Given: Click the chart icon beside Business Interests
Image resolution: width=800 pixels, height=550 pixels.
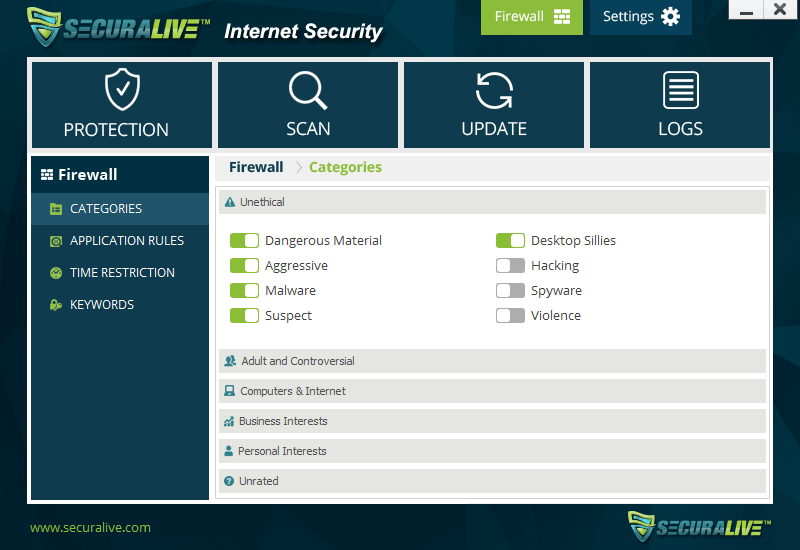Looking at the screenshot, I should pos(229,421).
